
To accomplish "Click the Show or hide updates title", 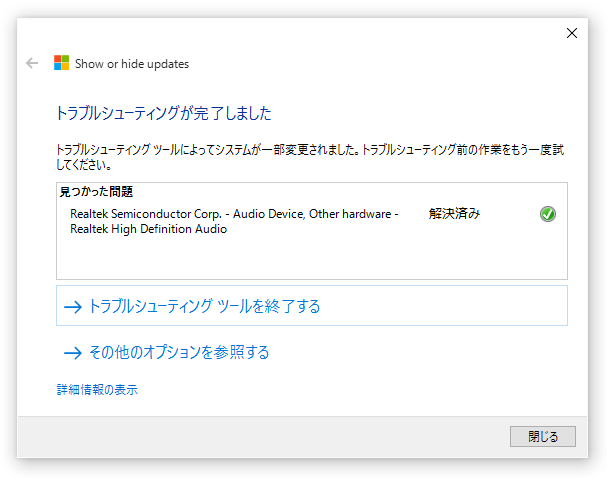I will pyautogui.click(x=132, y=64).
